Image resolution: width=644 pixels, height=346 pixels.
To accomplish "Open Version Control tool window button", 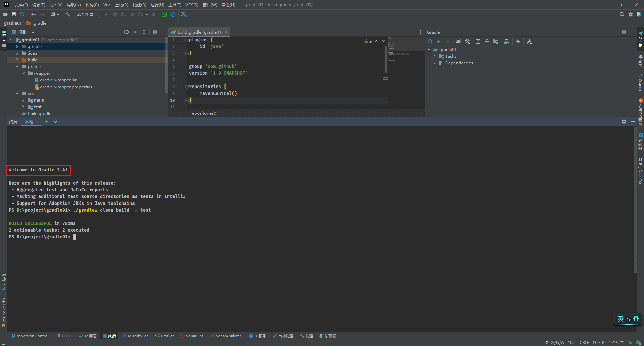I will 30,336.
